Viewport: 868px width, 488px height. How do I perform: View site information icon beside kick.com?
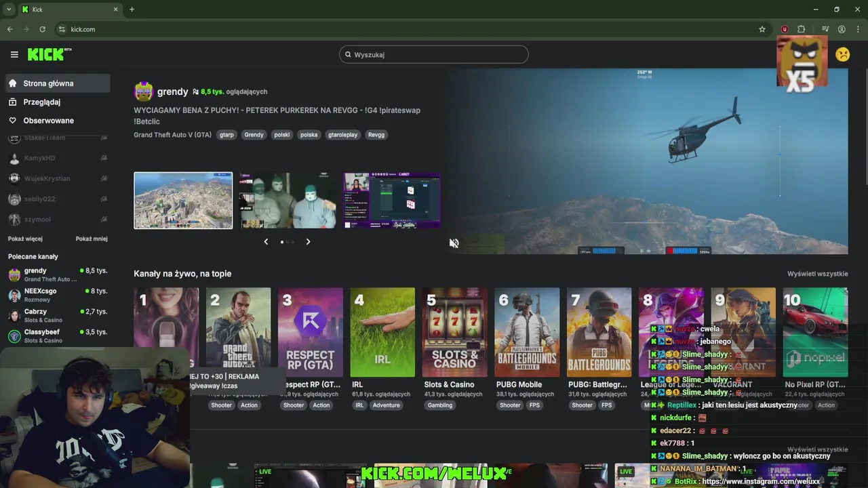pyautogui.click(x=62, y=29)
